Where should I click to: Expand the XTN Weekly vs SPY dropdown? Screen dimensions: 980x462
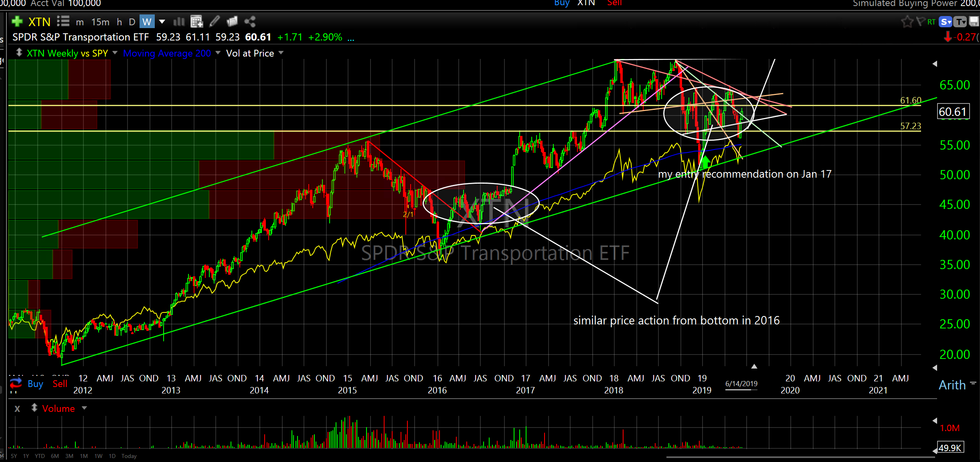coord(115,53)
